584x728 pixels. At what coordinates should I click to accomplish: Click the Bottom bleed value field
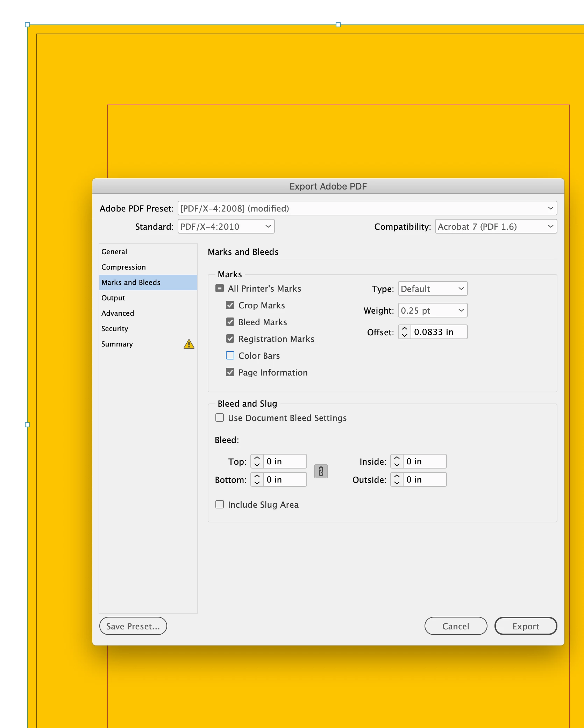pyautogui.click(x=285, y=479)
